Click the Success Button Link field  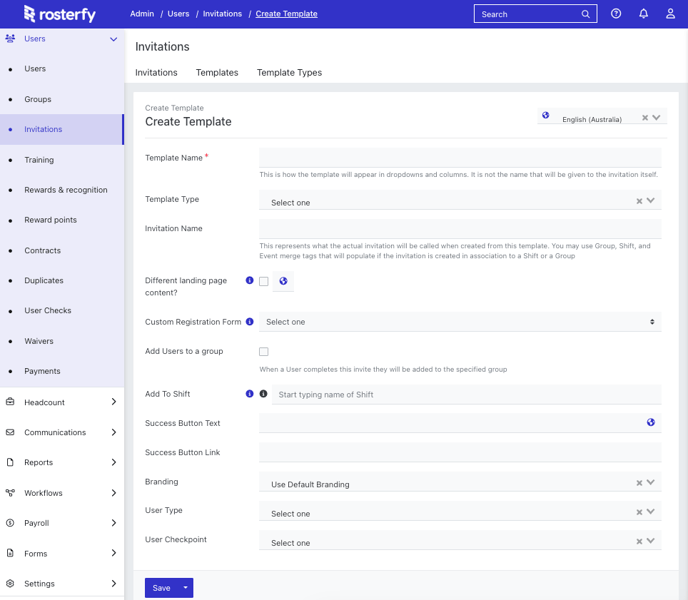point(460,452)
